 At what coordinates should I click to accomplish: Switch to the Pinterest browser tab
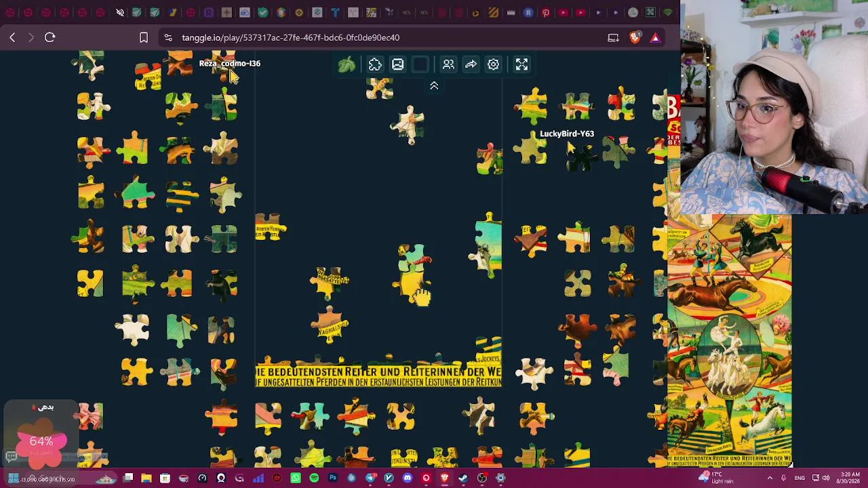click(x=546, y=12)
